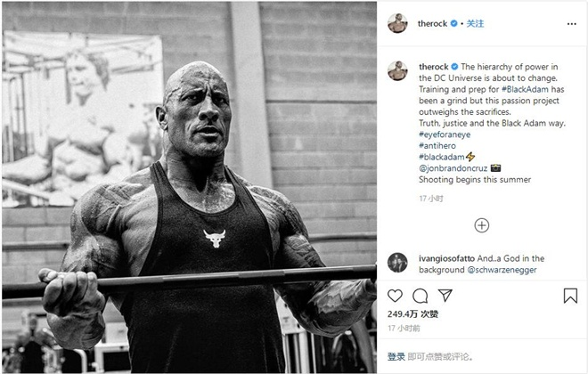This screenshot has width=588, height=374.
Task: Open the #eyeforaneye hashtag
Action: tap(445, 134)
